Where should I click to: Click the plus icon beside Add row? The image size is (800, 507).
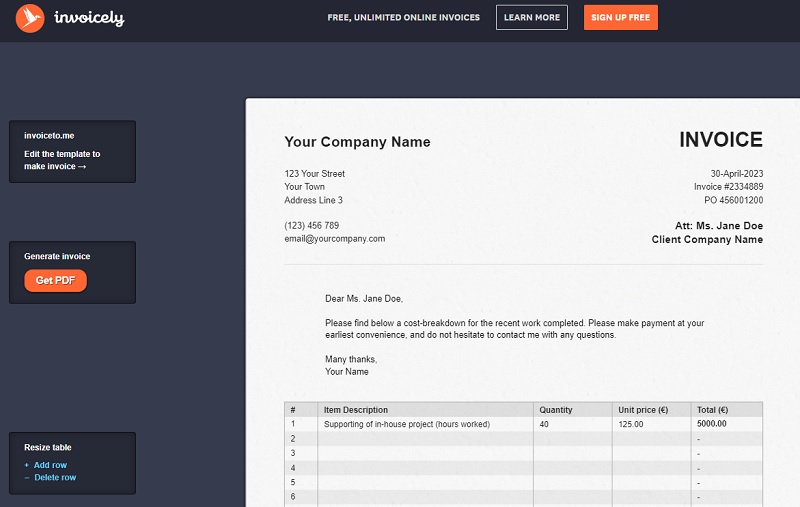[27, 465]
